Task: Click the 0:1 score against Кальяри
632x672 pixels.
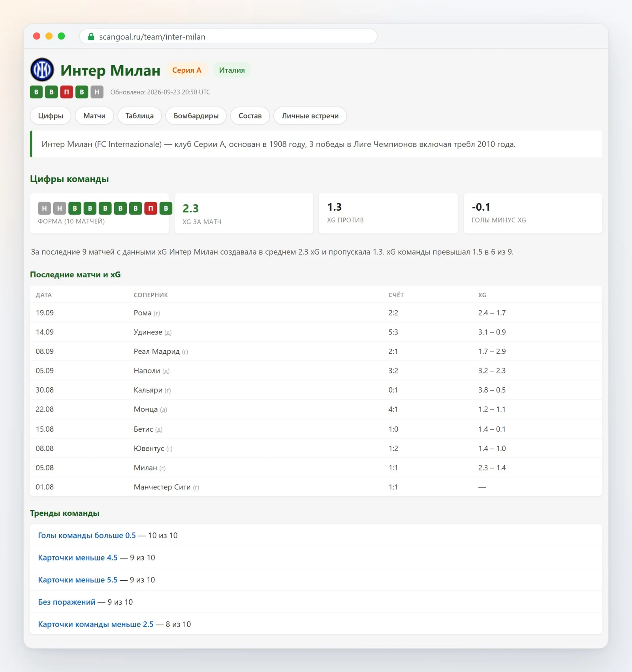Action: 393,390
